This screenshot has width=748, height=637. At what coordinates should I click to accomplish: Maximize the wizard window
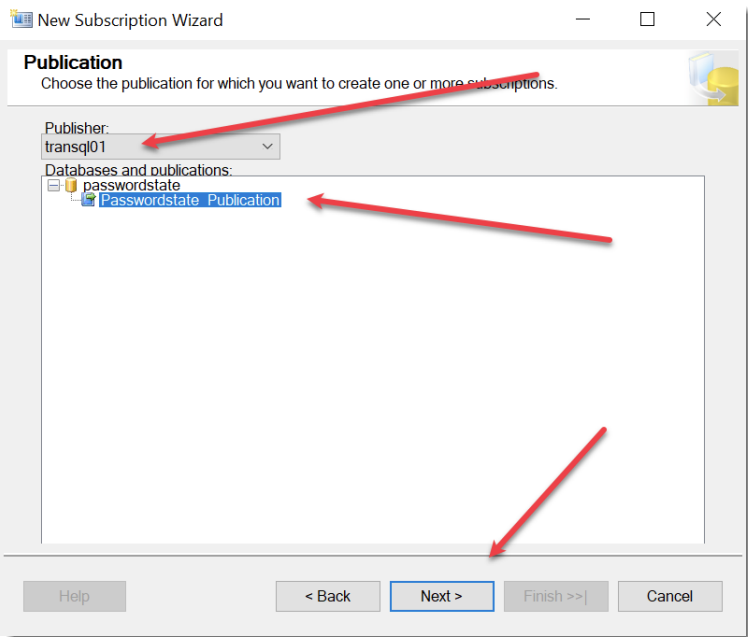pyautogui.click(x=647, y=20)
